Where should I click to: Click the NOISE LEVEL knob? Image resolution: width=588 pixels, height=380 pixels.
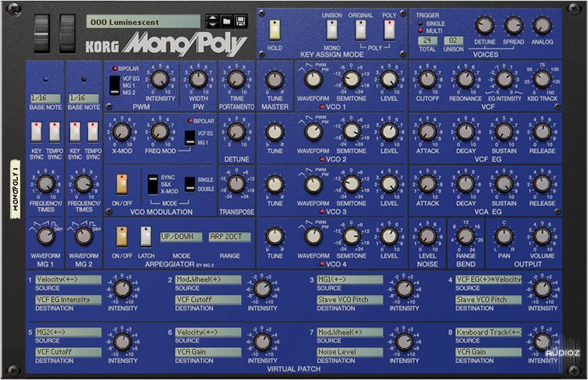[x=427, y=236]
